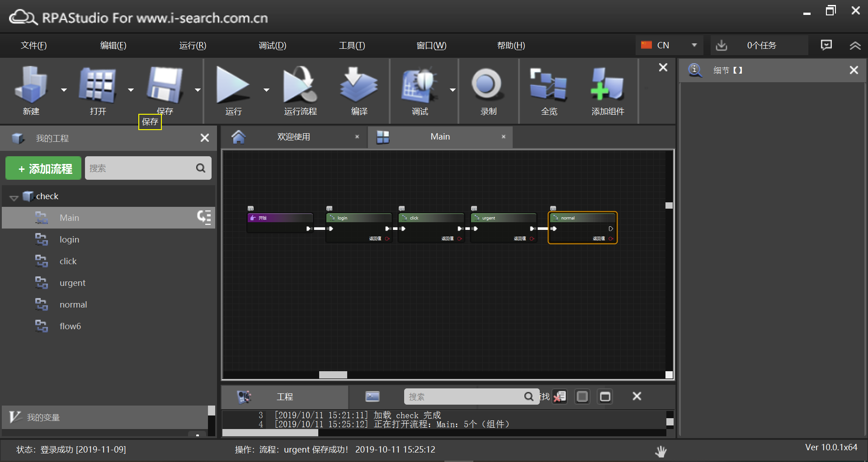Click the 新建 new project icon
Viewport: 868px width, 462px height.
click(x=31, y=84)
